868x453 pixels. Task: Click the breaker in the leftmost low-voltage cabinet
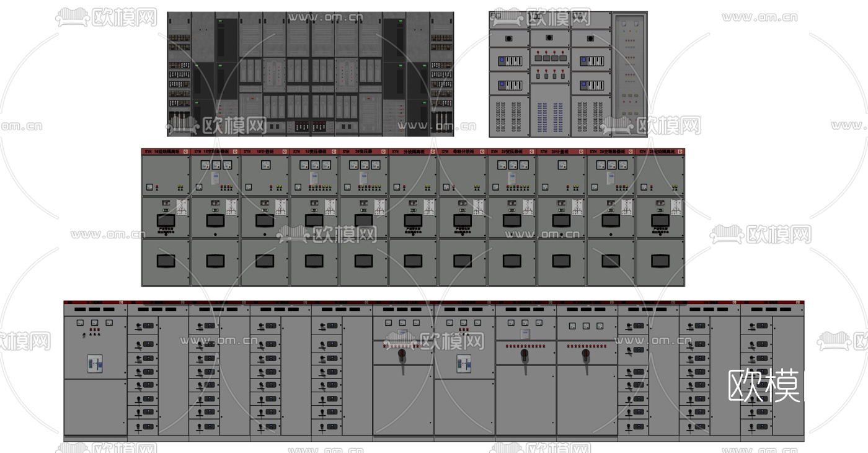[x=94, y=364]
